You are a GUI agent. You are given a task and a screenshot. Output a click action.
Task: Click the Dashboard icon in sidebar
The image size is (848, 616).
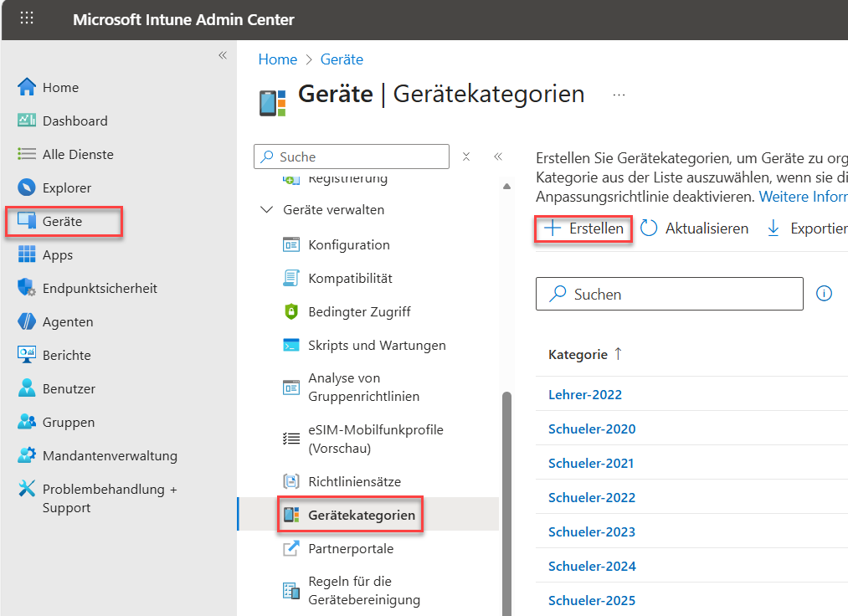pyautogui.click(x=27, y=121)
